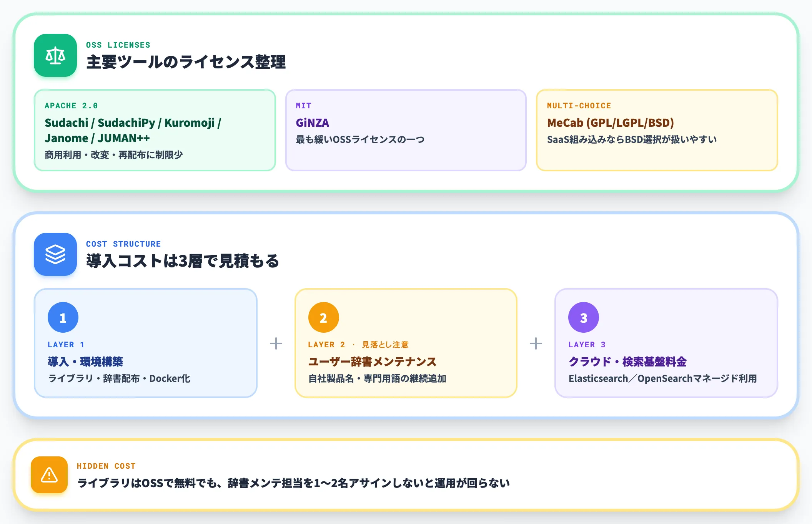The height and width of the screenshot is (524, 812).
Task: Click 'ライブラリ・辞書配布・Docker化' description
Action: pos(119,378)
